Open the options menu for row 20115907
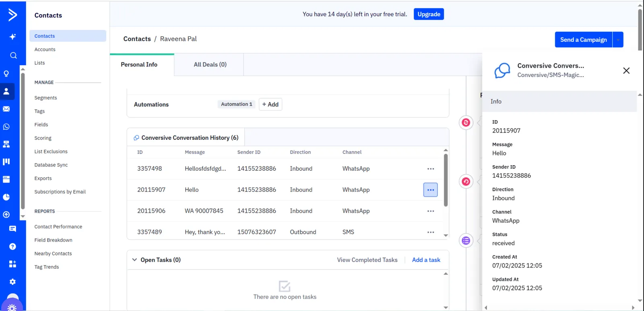The height and width of the screenshot is (311, 644). pos(431,190)
